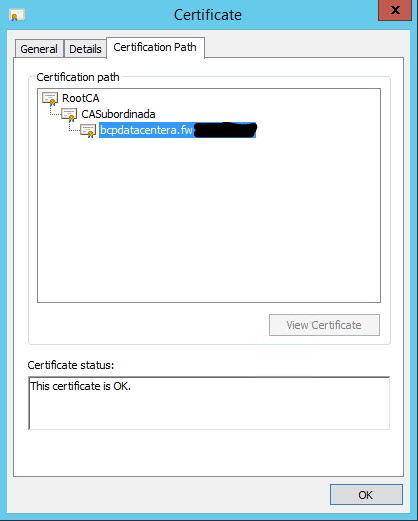This screenshot has height=521, width=418.
Task: Click the CASubordinada certificate icon
Action: (x=69, y=115)
